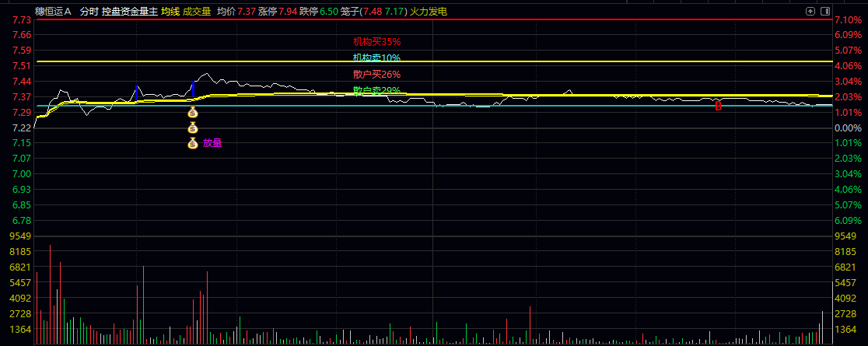Click the 机构卖10% label

click(x=377, y=58)
